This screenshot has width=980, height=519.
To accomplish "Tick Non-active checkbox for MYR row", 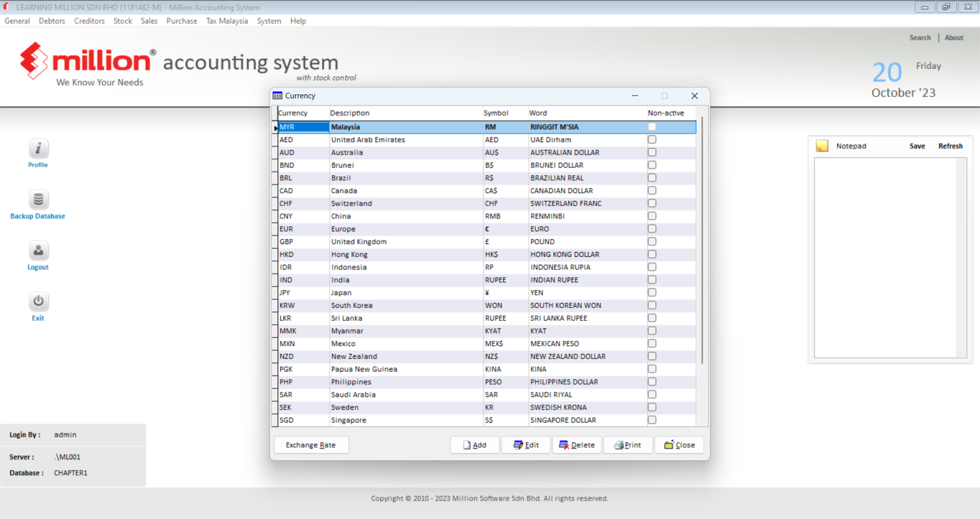I will [652, 127].
